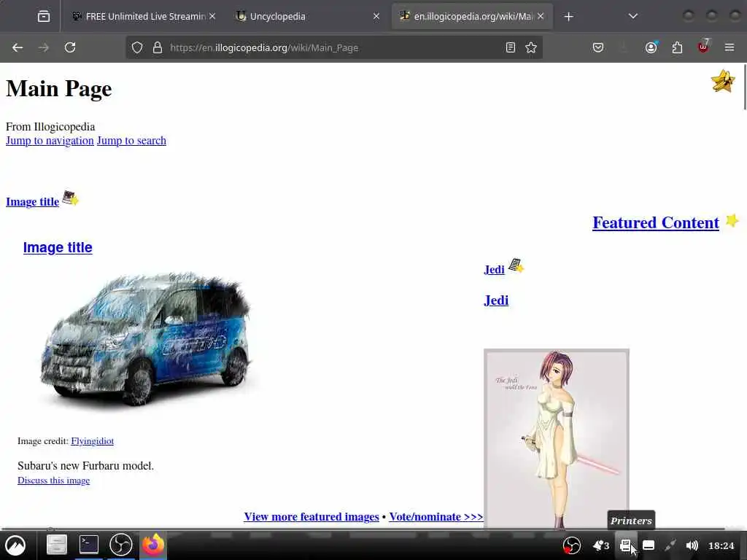This screenshot has height=560, width=747.
Task: Go back to previous page
Action: 18,47
